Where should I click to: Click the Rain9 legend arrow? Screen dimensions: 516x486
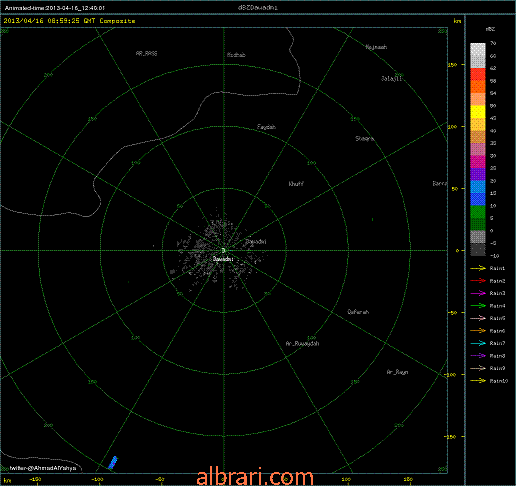pyautogui.click(x=478, y=368)
